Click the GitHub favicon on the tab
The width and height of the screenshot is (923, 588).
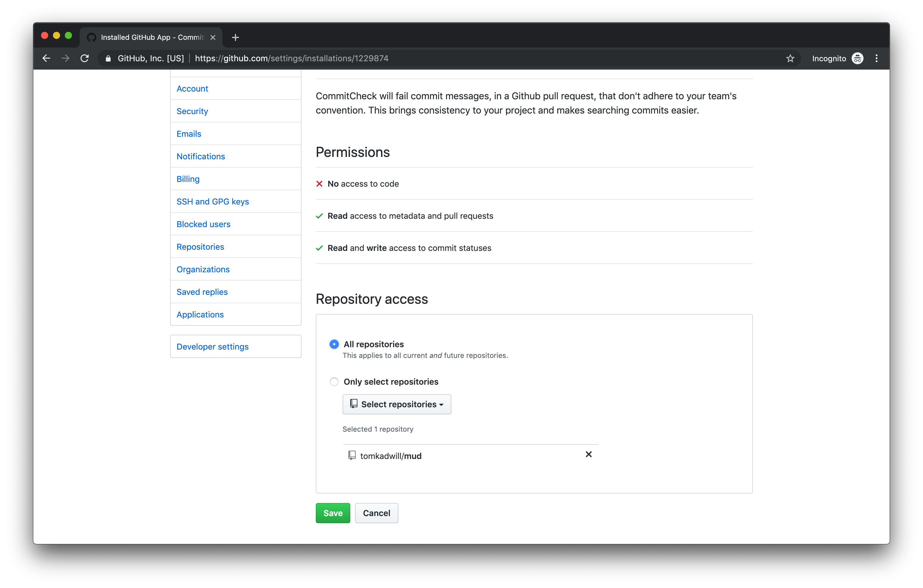click(x=91, y=37)
